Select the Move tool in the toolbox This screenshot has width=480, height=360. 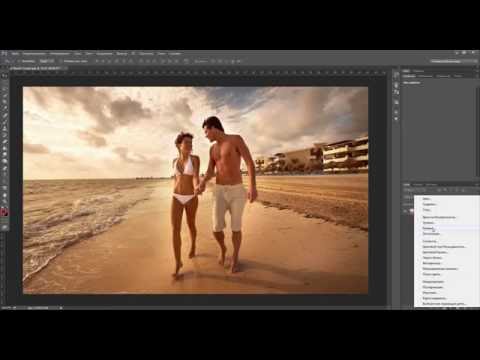click(x=4, y=82)
